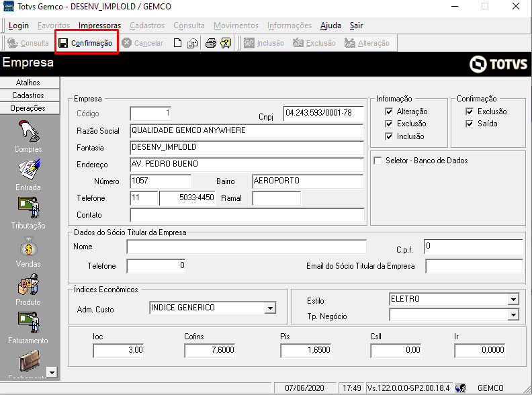Click the Ioc value field

(x=118, y=351)
